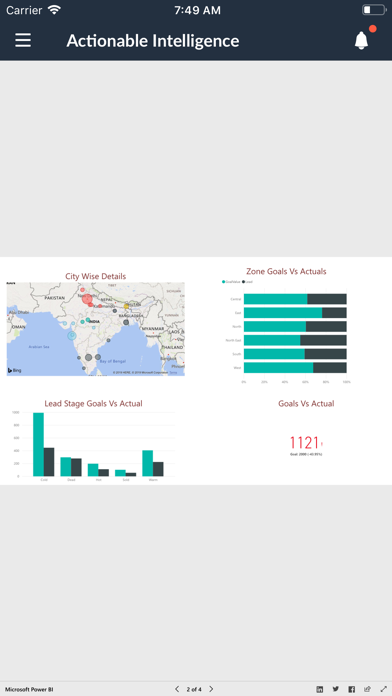Share report on Twitter
The width and height of the screenshot is (392, 696).
[x=336, y=689]
